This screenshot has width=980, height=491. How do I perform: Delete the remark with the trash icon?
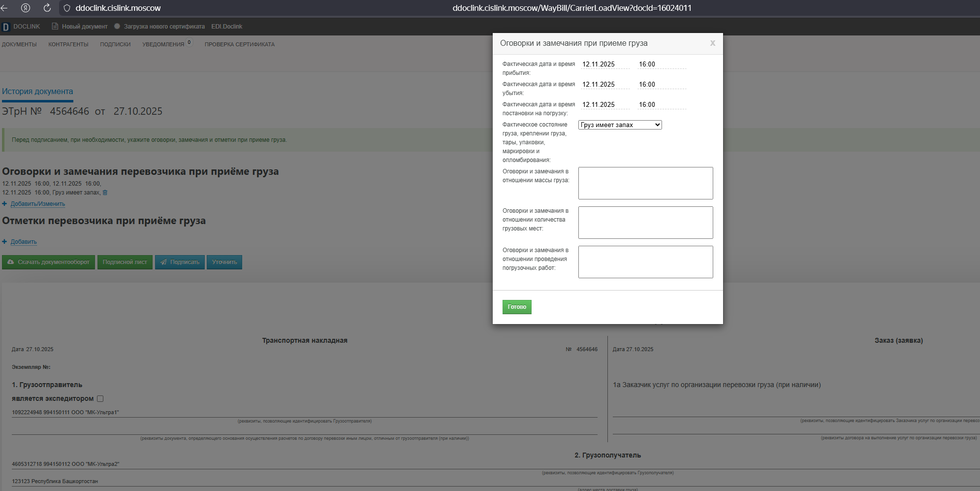click(105, 193)
